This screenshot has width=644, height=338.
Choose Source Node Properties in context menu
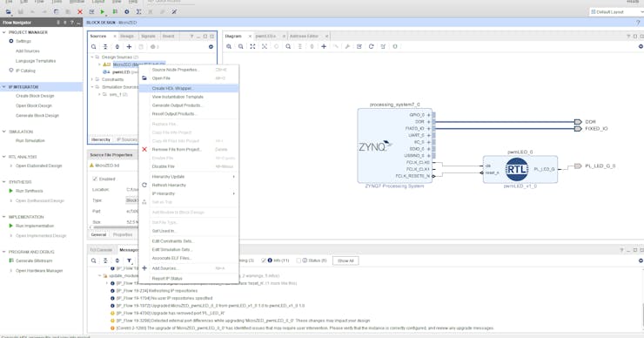tap(189, 70)
